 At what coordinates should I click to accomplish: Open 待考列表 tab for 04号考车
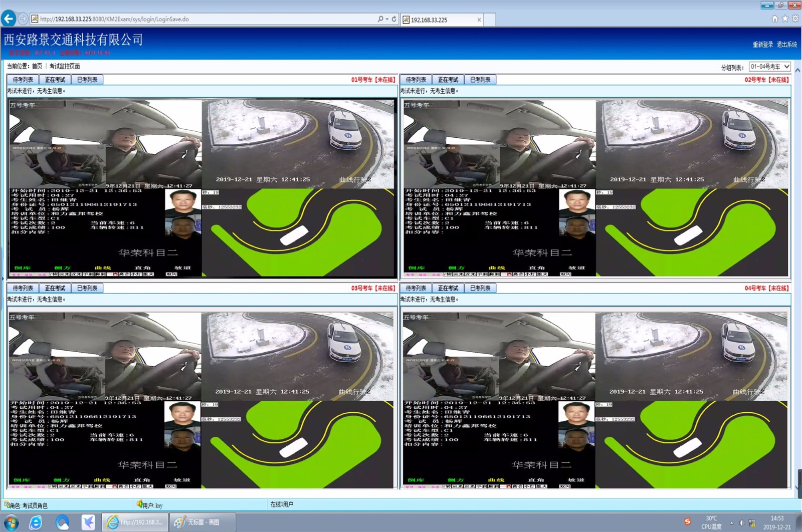click(x=416, y=288)
